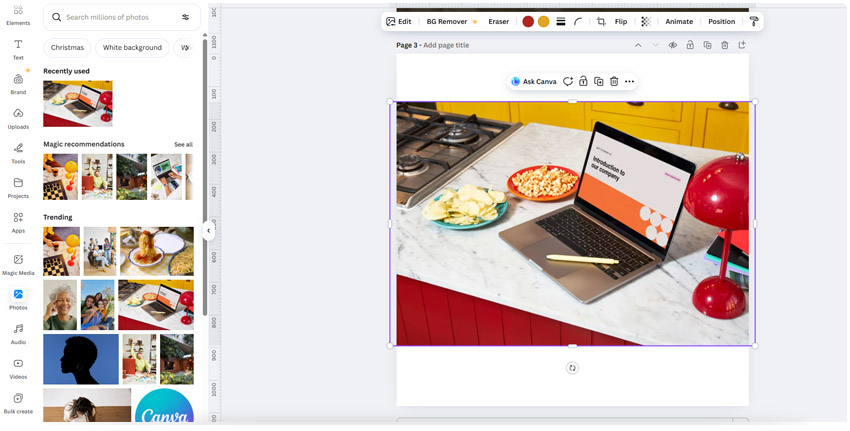Select the pasta dish trending photo
850x431 pixels.
click(x=157, y=251)
